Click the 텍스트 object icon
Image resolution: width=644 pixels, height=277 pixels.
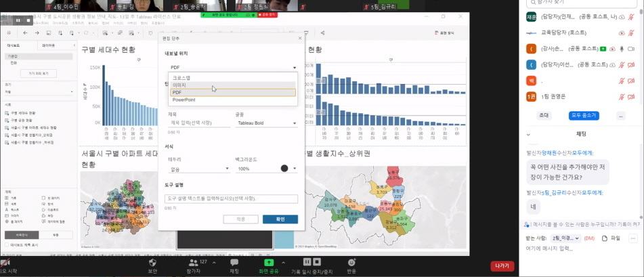point(7,209)
